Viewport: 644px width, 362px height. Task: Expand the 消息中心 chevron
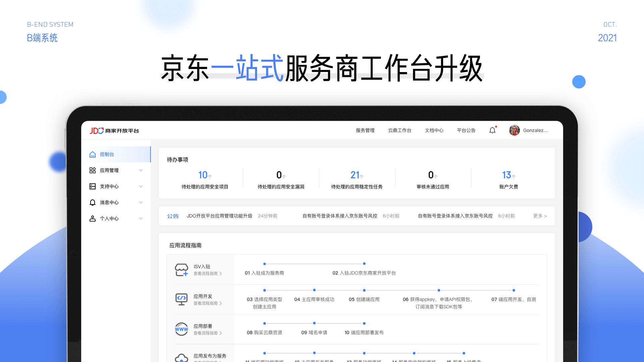(141, 202)
